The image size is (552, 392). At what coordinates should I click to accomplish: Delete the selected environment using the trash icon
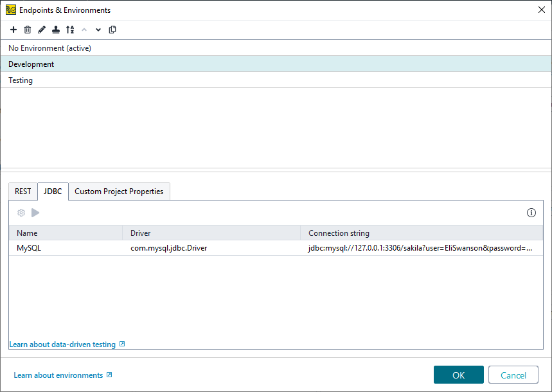tap(27, 30)
